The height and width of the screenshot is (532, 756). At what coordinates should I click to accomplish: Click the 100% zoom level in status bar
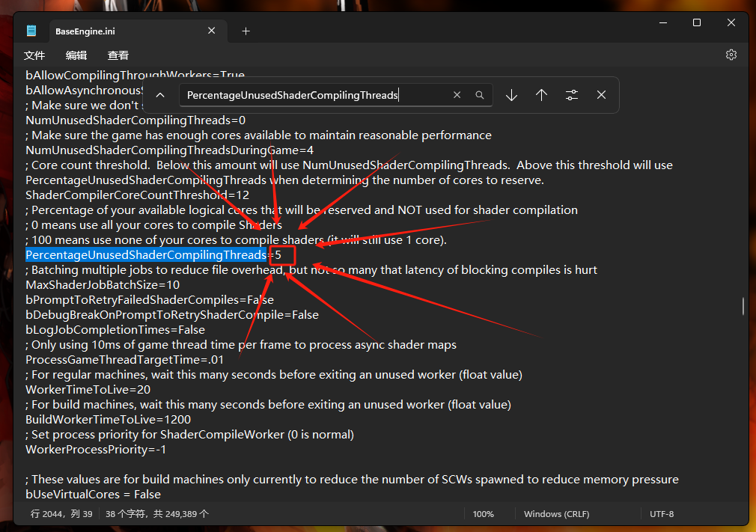[483, 514]
